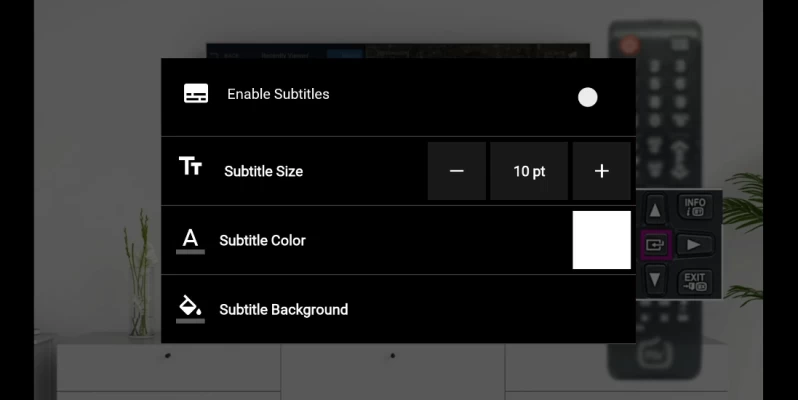Click the Subtitle Color letter A icon
Viewport: 798px width, 400px height.
(190, 241)
